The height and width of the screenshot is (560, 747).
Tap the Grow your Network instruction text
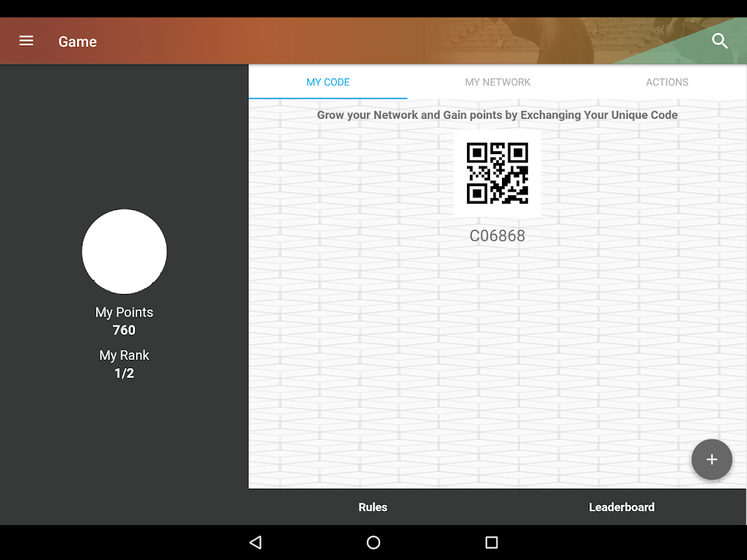click(497, 115)
